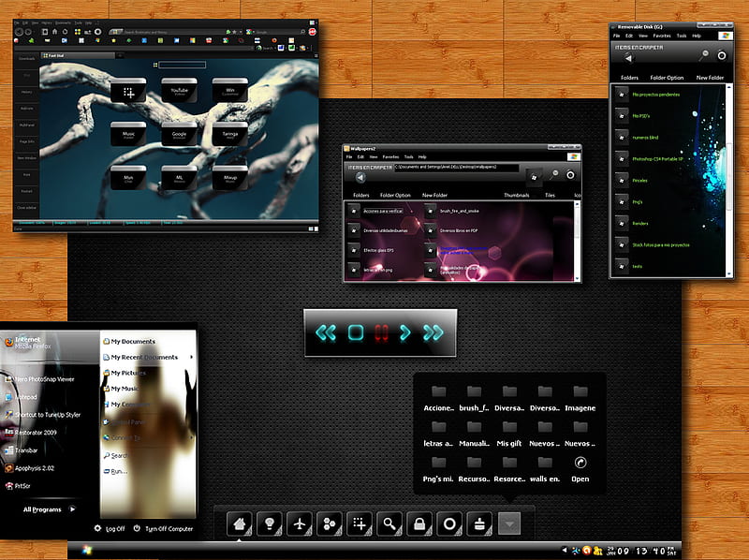Click the ring circle dock icon
Viewport: 749px width, 560px height.
(x=449, y=524)
